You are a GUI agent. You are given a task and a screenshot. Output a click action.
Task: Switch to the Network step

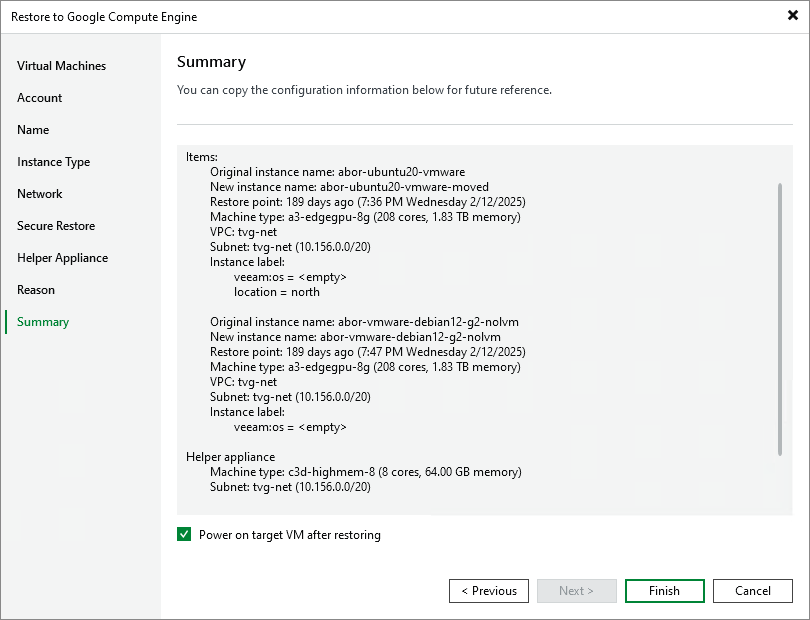point(40,194)
